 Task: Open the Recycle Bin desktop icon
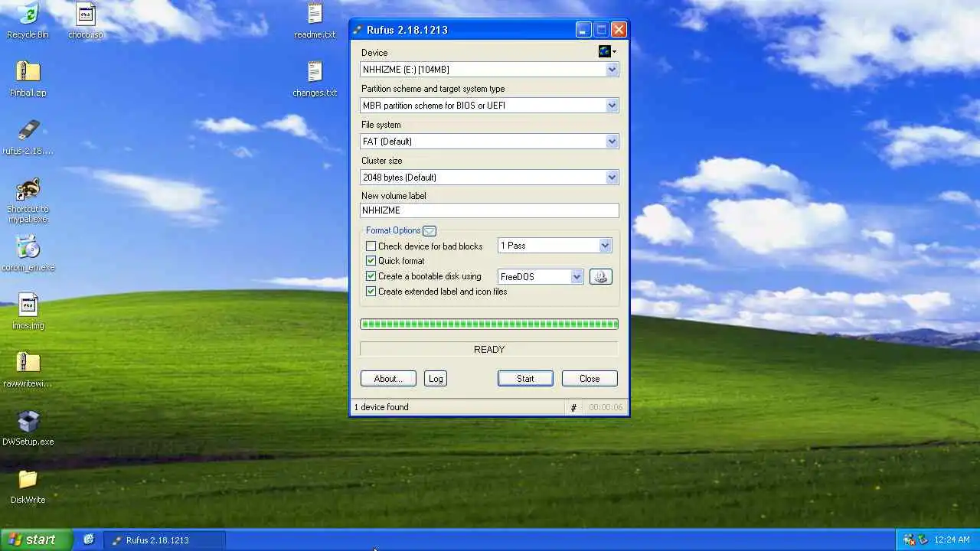(x=28, y=21)
